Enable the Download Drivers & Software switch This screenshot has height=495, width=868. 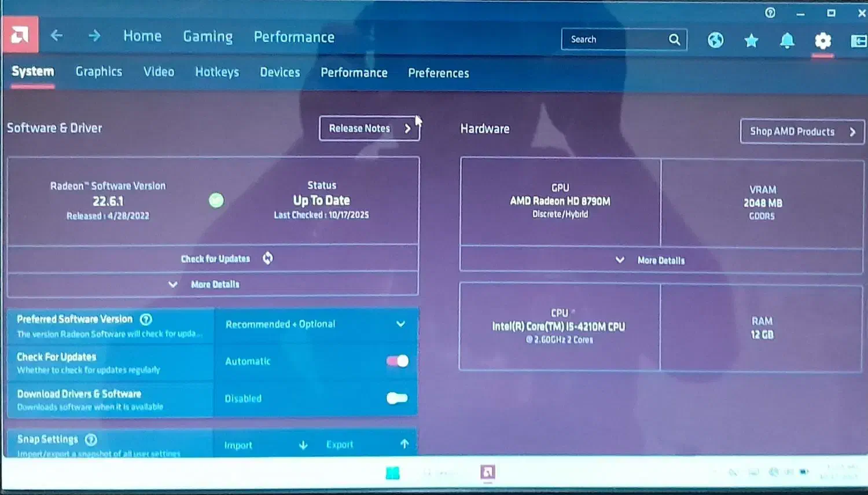(397, 398)
